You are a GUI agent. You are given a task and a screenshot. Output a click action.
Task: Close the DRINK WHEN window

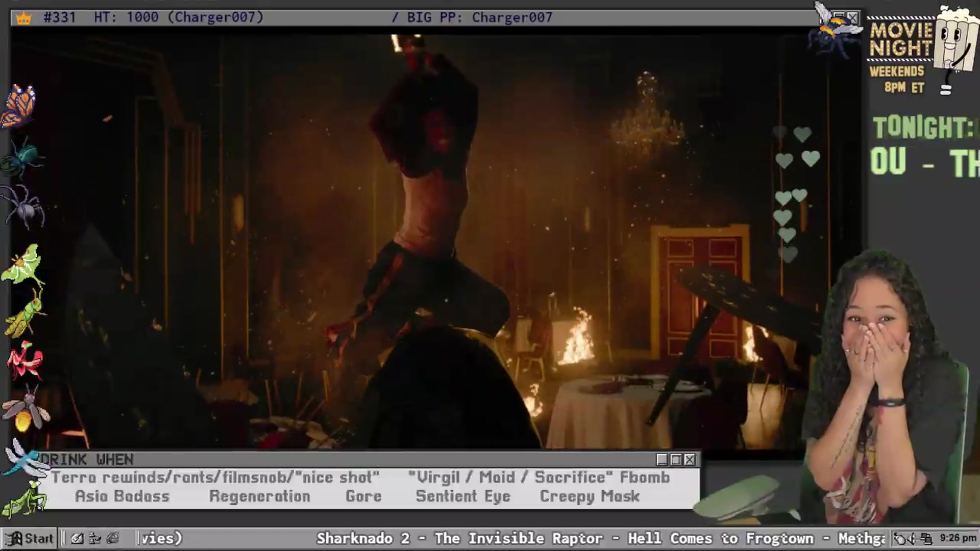coord(690,460)
